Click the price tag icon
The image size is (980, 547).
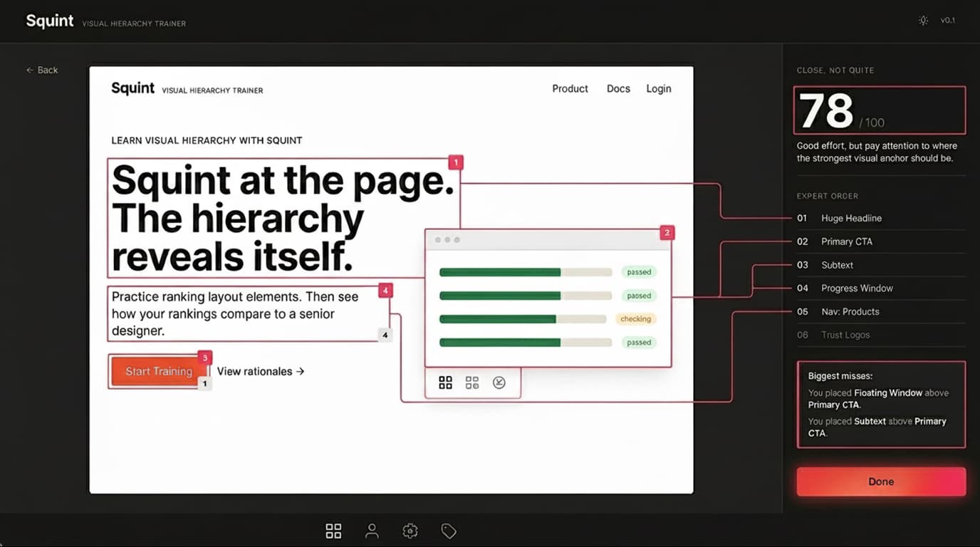[449, 531]
